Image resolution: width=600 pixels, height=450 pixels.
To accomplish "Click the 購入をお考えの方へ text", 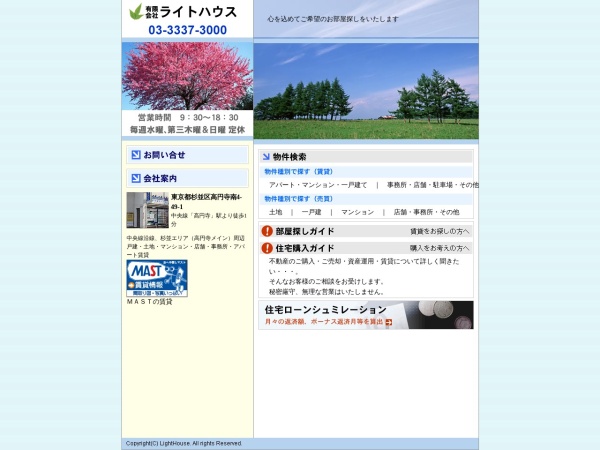I will pos(439,248).
